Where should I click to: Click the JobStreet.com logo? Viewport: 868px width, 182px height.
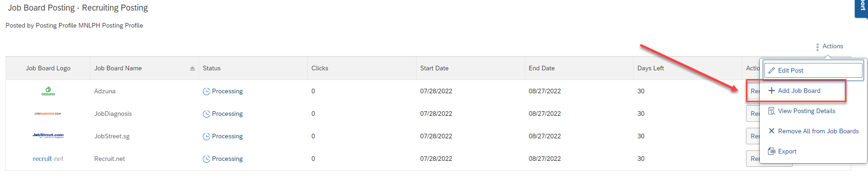coord(48,136)
